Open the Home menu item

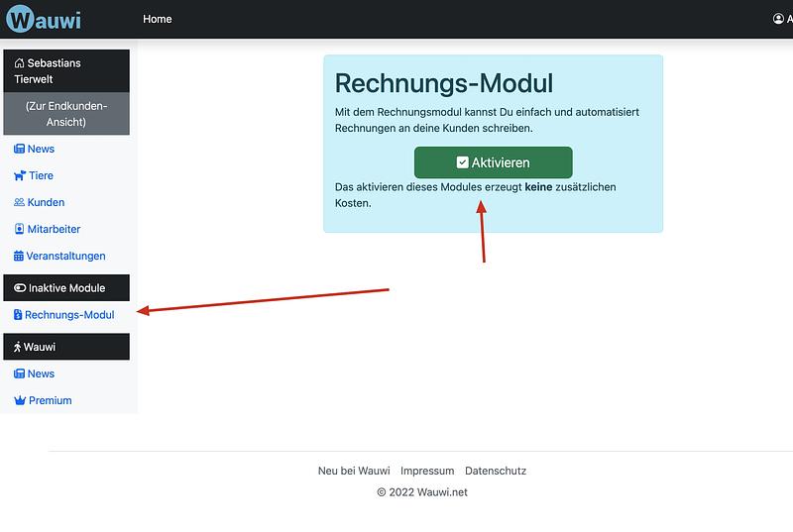[x=157, y=19]
